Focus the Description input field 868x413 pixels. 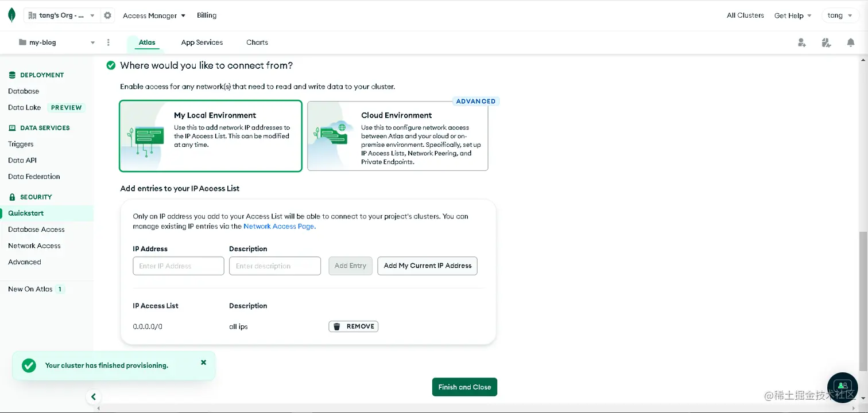(x=275, y=266)
